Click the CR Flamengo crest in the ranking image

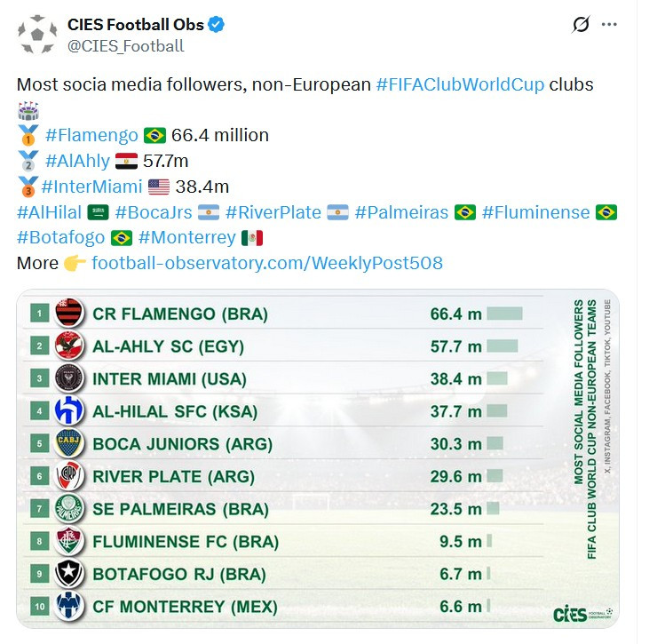(68, 313)
